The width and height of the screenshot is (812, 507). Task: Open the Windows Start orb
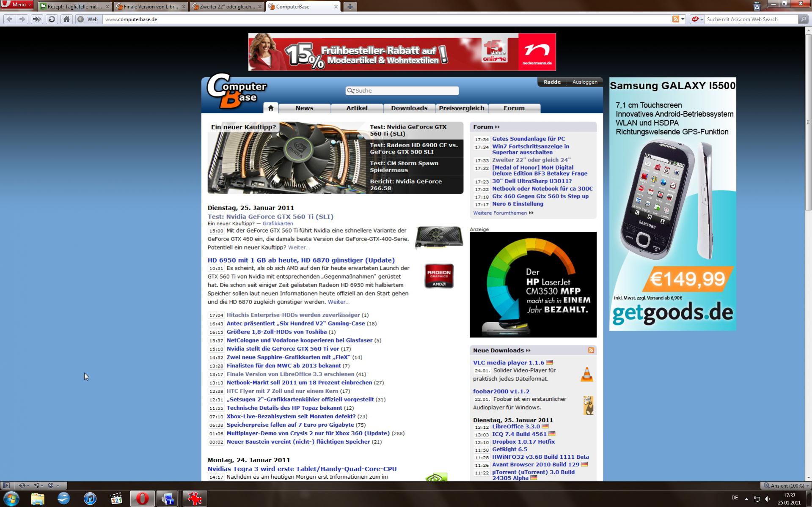11,499
